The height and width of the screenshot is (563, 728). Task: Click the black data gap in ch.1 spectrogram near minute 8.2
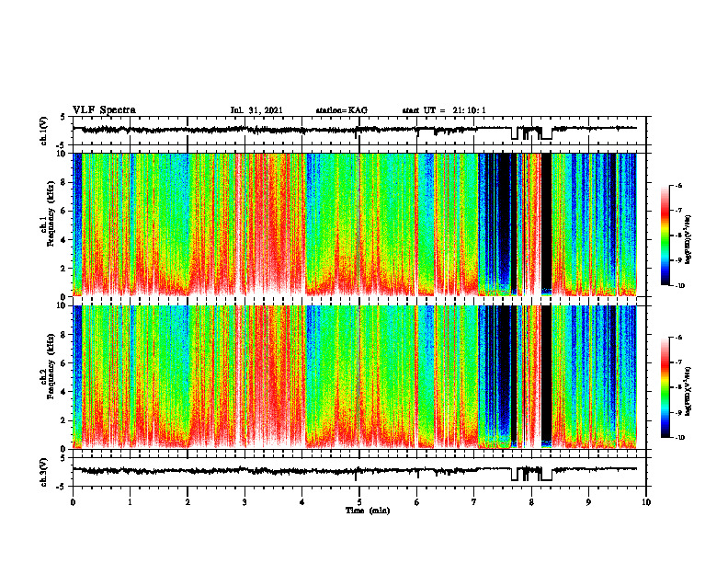pyautogui.click(x=547, y=221)
